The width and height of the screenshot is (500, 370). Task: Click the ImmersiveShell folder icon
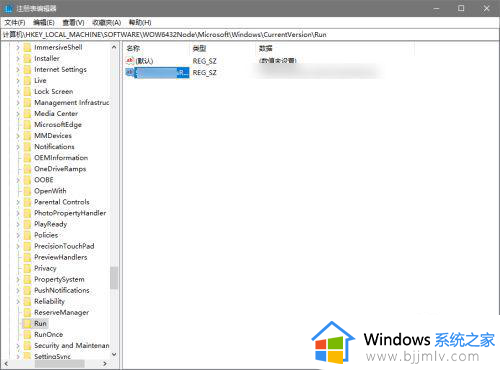27,47
